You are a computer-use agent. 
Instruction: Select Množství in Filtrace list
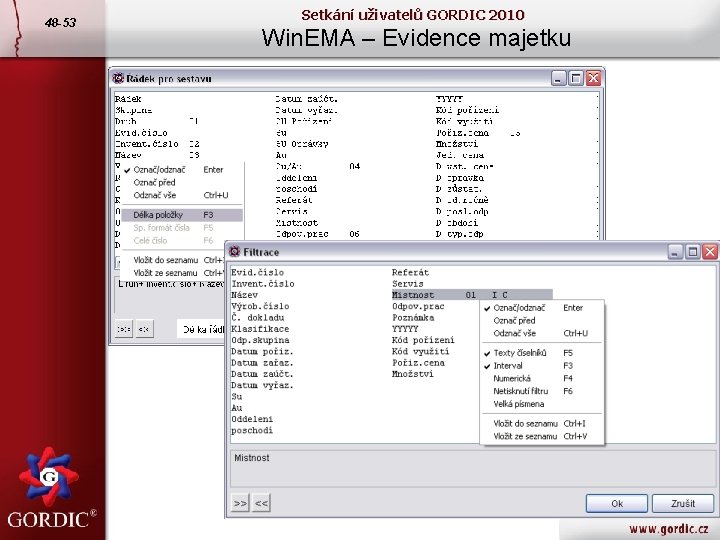(412, 374)
